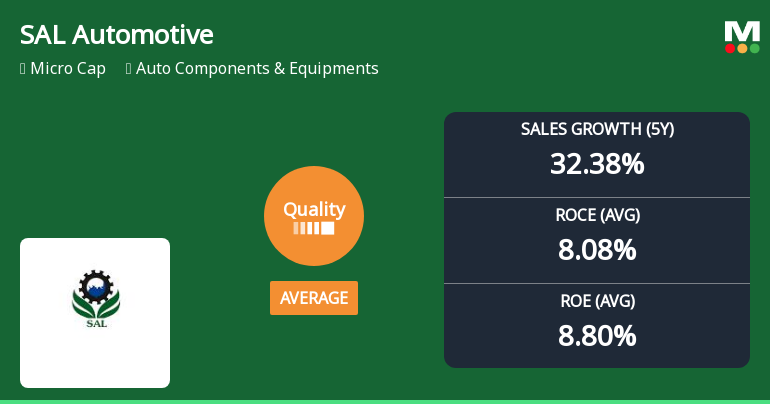Click the icon before Micro Cap
The image size is (770, 404).
23,68
